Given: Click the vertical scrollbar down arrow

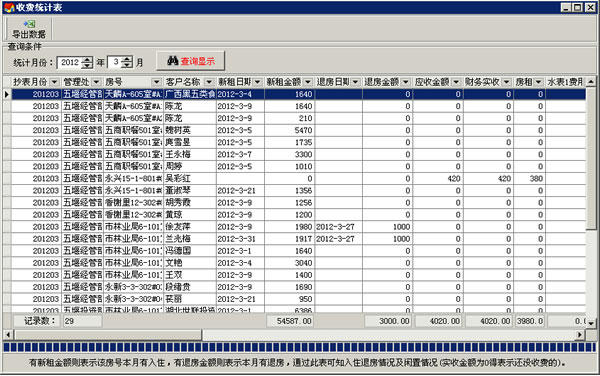Looking at the screenshot, I should [591, 323].
